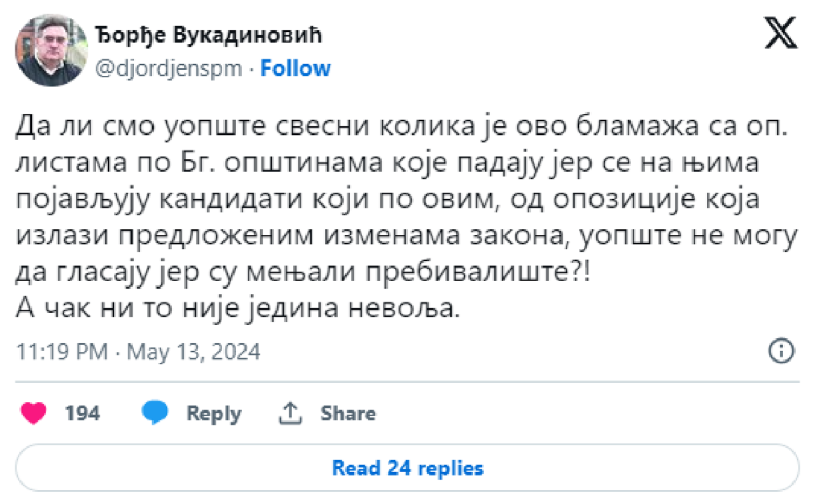Click the 194 likes count
This screenshot has height=504, width=815.
pyautogui.click(x=82, y=414)
